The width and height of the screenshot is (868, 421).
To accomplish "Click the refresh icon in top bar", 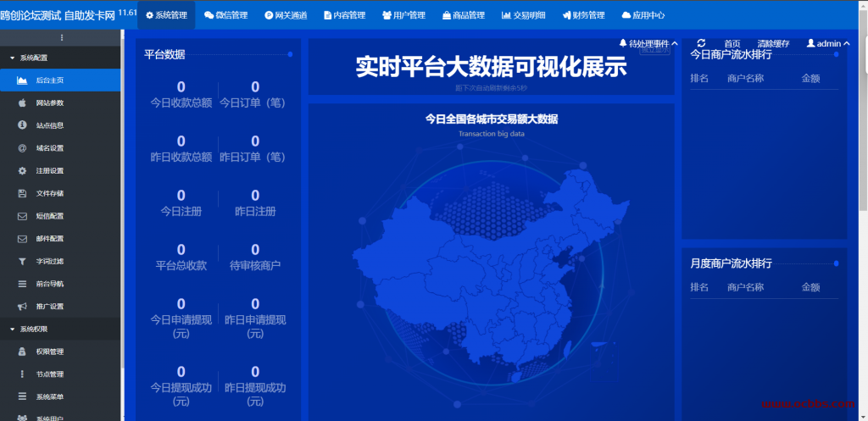I will click(x=701, y=43).
